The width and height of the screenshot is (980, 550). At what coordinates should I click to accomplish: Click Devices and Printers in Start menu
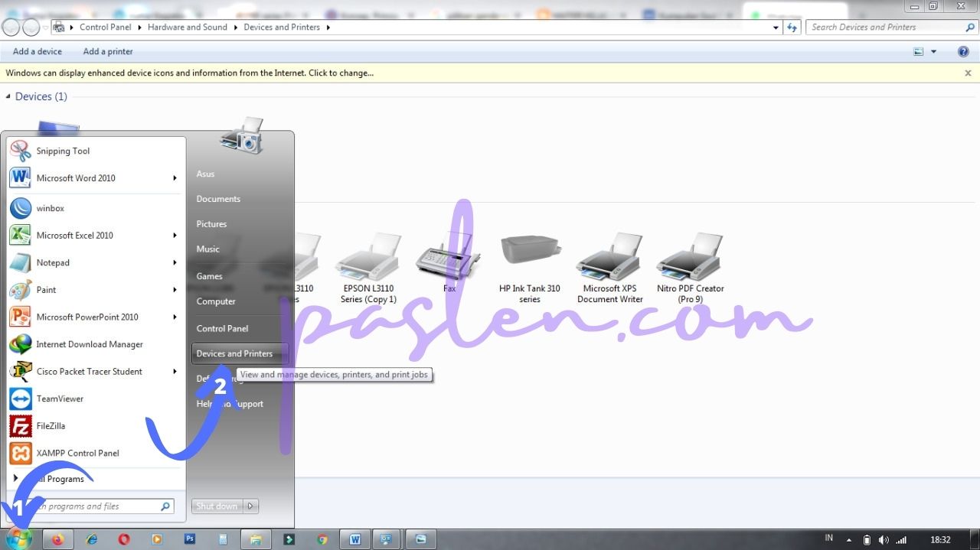click(240, 353)
